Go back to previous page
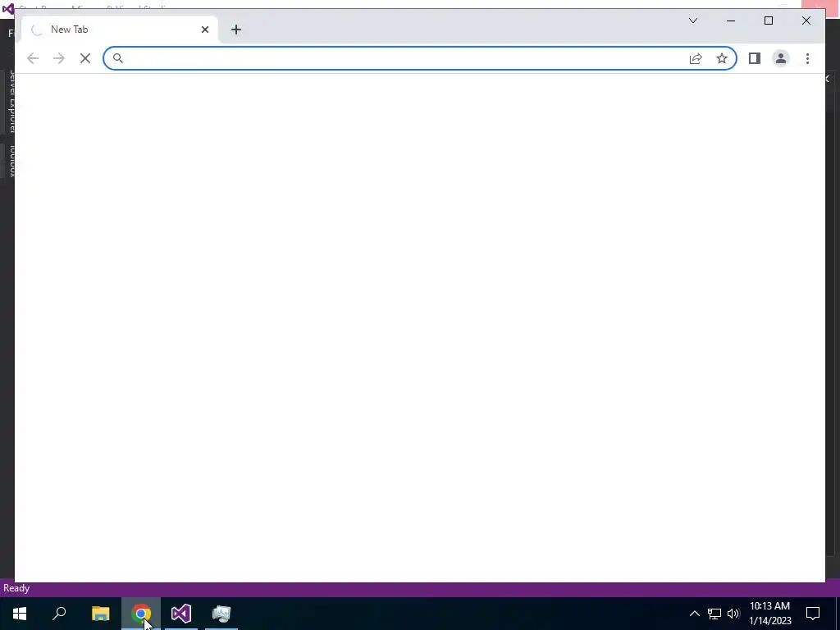 coord(33,58)
